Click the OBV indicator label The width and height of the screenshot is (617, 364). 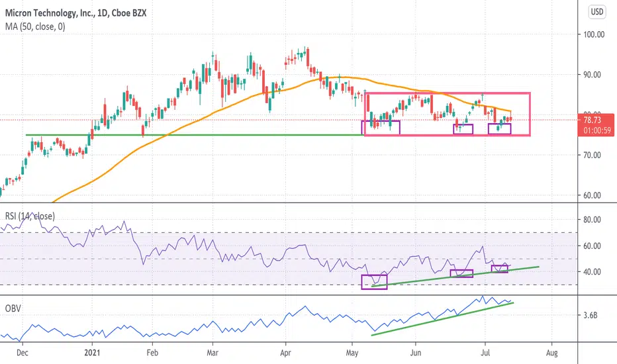13,308
